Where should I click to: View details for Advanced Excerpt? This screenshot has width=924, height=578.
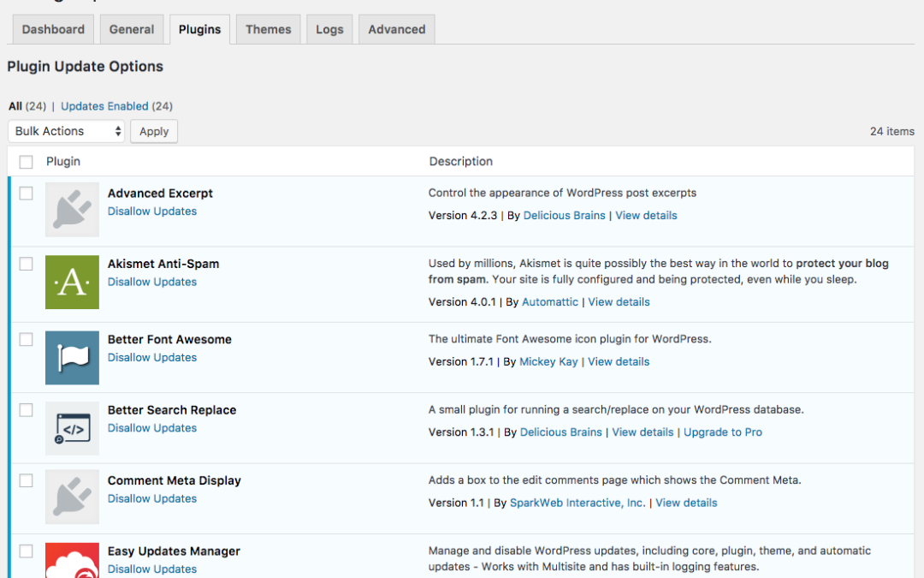tap(646, 215)
